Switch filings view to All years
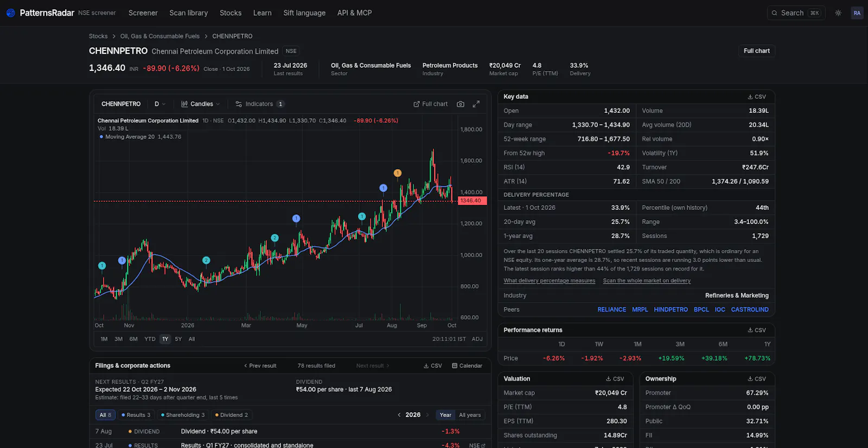The height and width of the screenshot is (448, 868). coord(470,415)
